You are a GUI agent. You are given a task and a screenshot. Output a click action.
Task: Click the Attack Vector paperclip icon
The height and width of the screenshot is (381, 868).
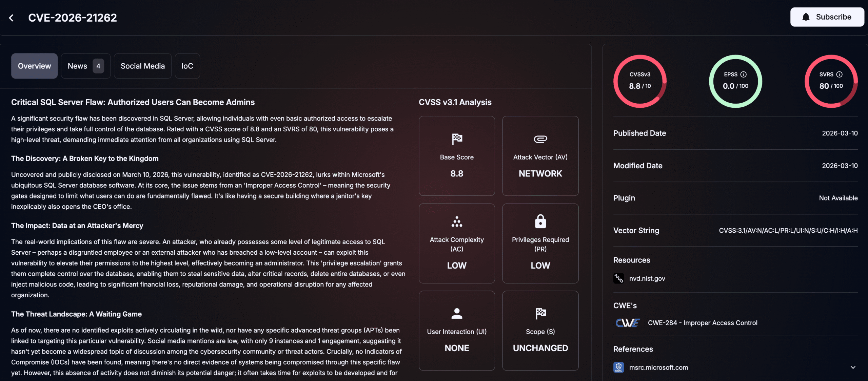click(x=540, y=139)
